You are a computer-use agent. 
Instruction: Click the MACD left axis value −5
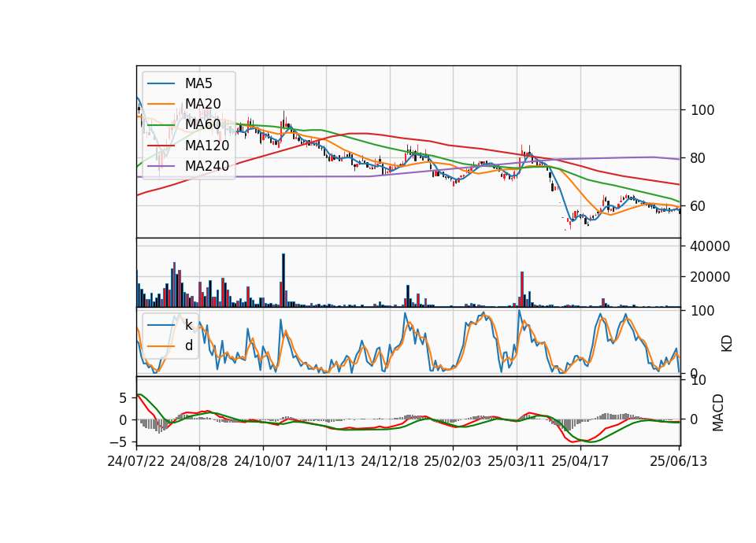(118, 441)
